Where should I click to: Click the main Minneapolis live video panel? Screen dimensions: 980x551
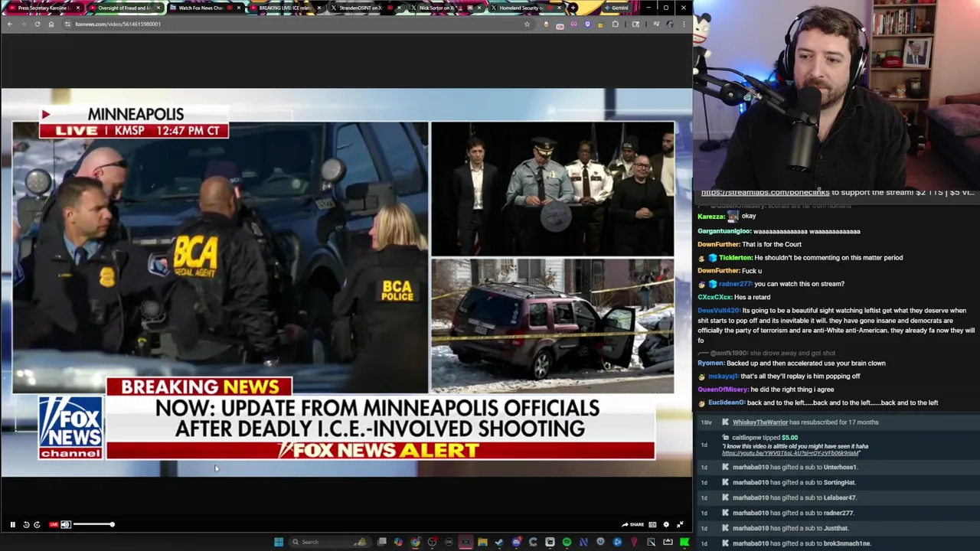(x=220, y=257)
